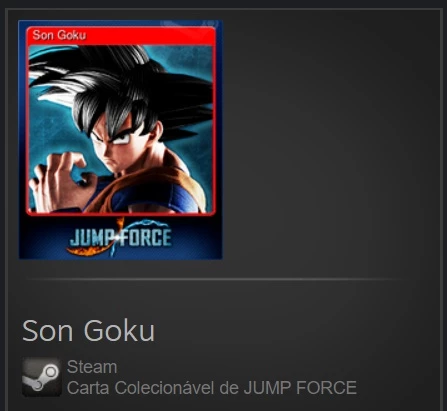Select the red Son Goku card header
Image resolution: width=447 pixels, height=411 pixels.
tap(121, 35)
